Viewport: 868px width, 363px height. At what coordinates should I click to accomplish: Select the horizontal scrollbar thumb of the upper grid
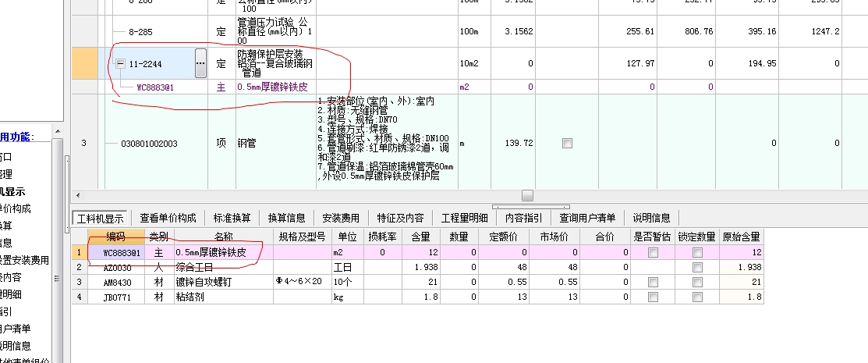pyautogui.click(x=527, y=196)
